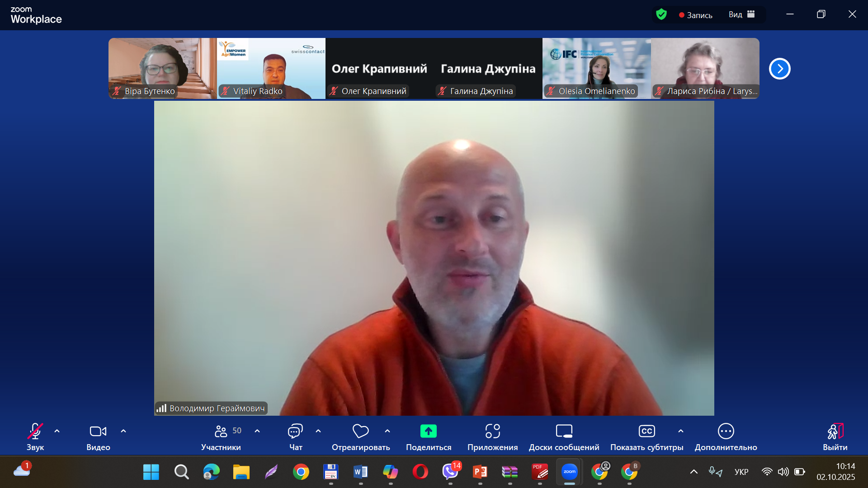Click the Запись recording indicator
The height and width of the screenshot is (488, 868).
pyautogui.click(x=695, y=15)
